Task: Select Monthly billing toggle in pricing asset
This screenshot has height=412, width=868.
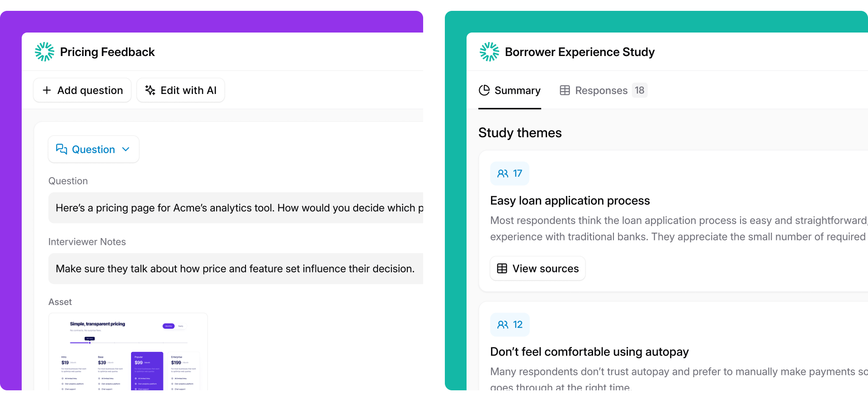Action: (x=169, y=326)
